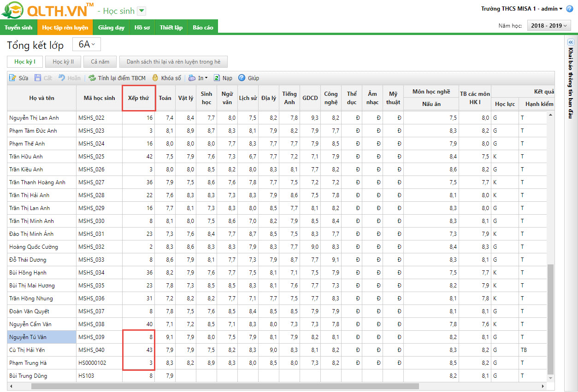Click the blue help icon beside admin

[570, 9]
